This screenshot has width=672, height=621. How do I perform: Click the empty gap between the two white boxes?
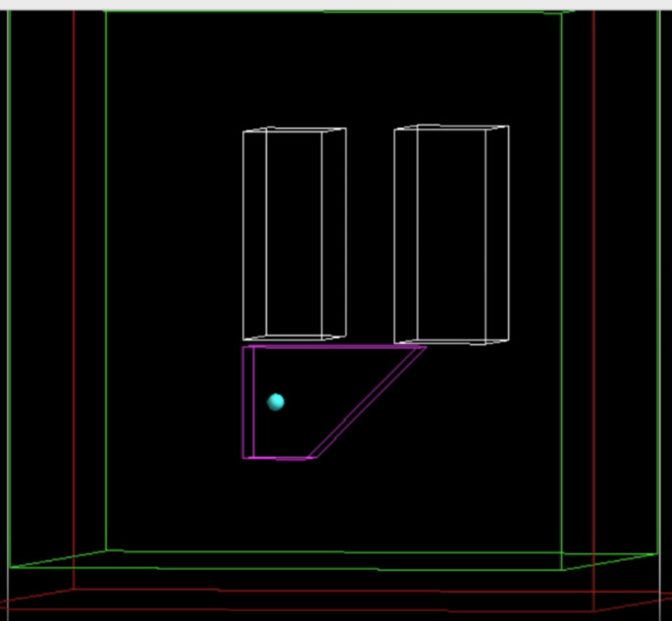370,235
